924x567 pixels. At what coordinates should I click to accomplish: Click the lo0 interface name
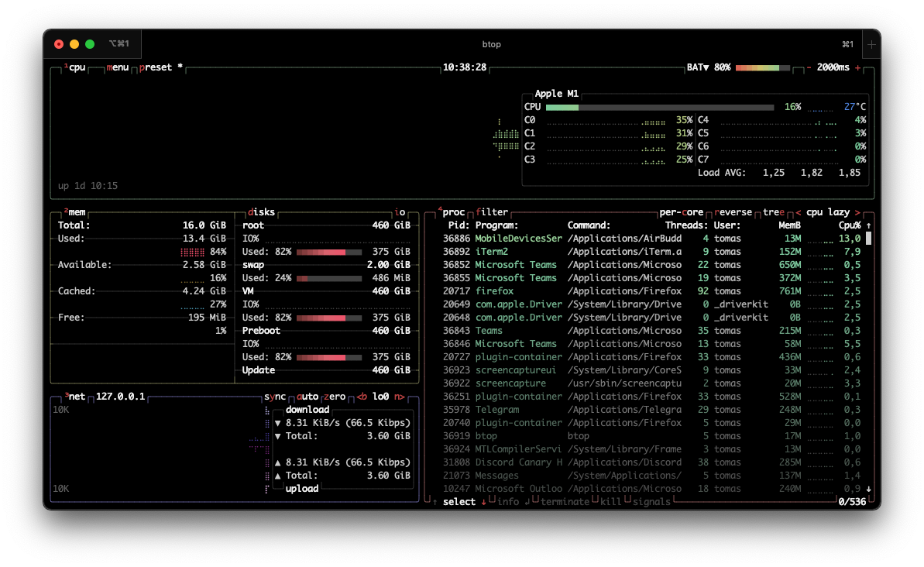tap(381, 396)
